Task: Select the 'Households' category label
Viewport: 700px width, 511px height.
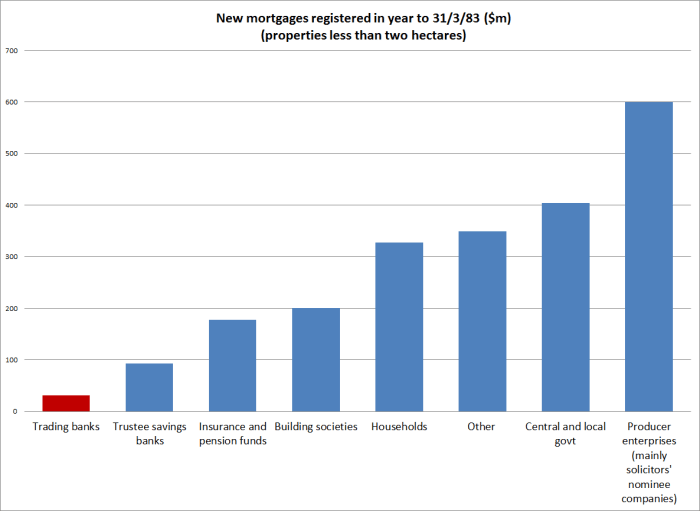Action: click(399, 427)
